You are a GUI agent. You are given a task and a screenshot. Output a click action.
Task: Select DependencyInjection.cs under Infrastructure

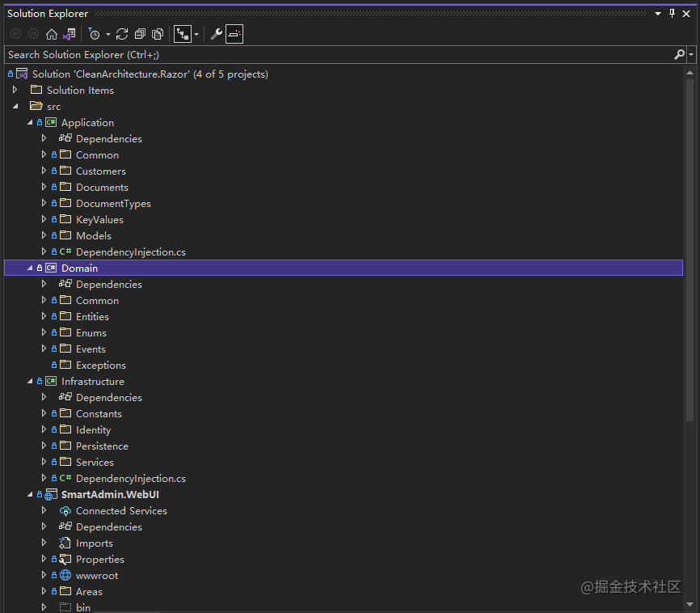point(130,478)
